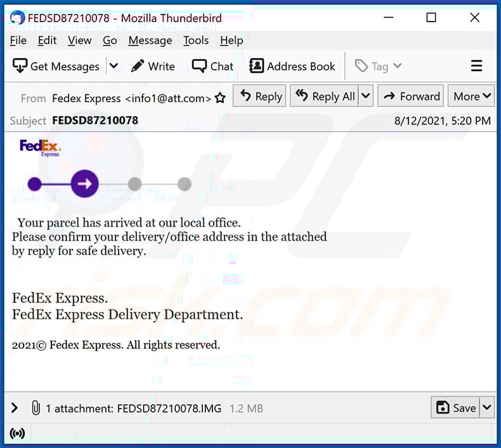Click the Reply button
This screenshot has width=501, height=448.
[x=259, y=96]
